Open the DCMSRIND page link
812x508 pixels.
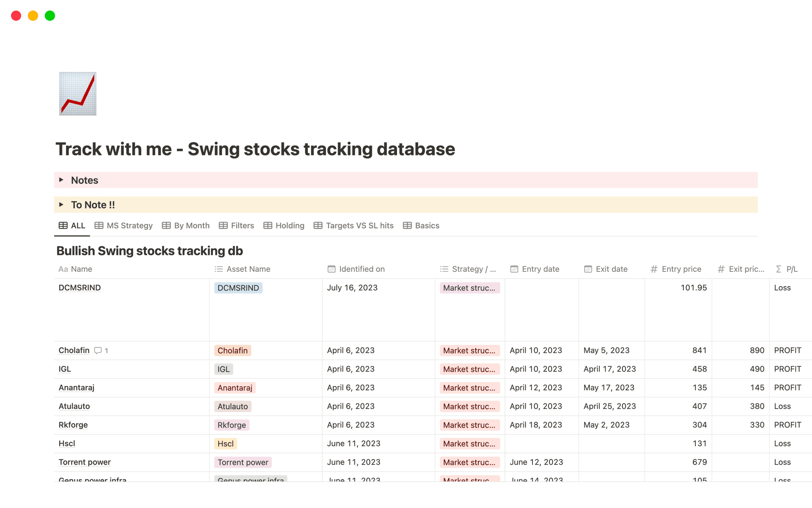pos(80,287)
